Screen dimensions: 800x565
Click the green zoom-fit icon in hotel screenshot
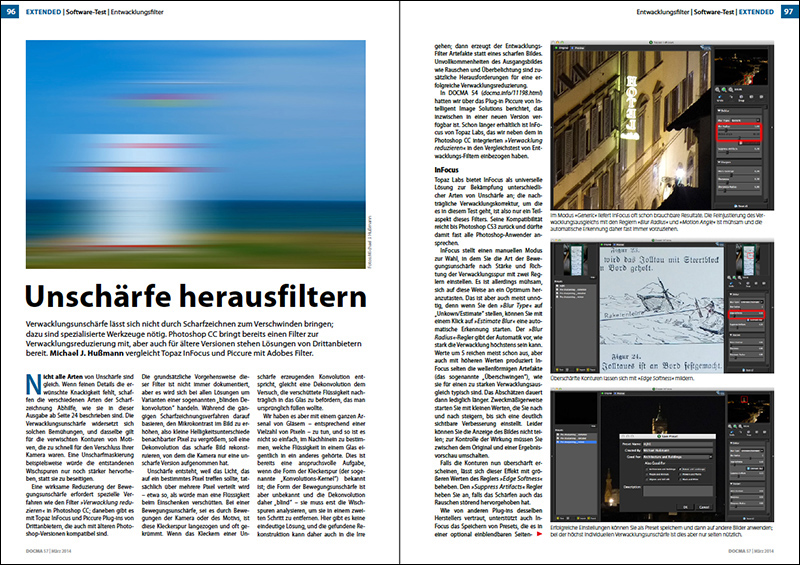[724, 89]
